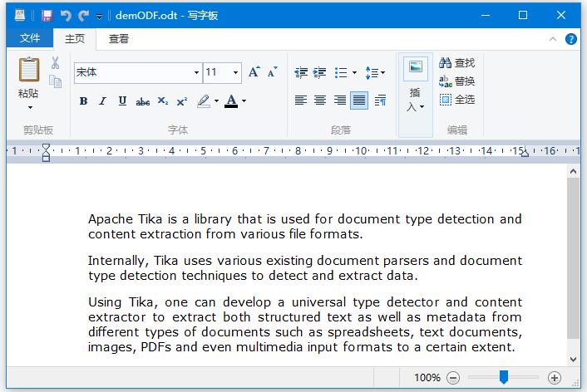
Task: Click the vertical scrollbar up arrow
Action: [573, 172]
